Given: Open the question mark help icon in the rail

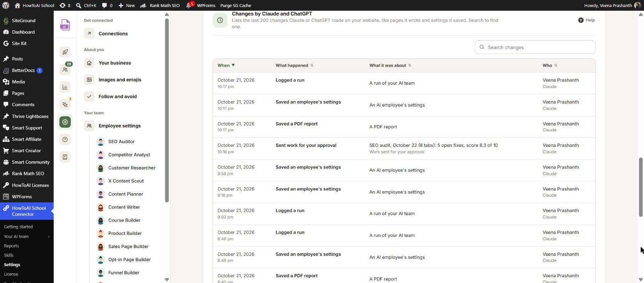Looking at the screenshot, I should pyautogui.click(x=65, y=139).
